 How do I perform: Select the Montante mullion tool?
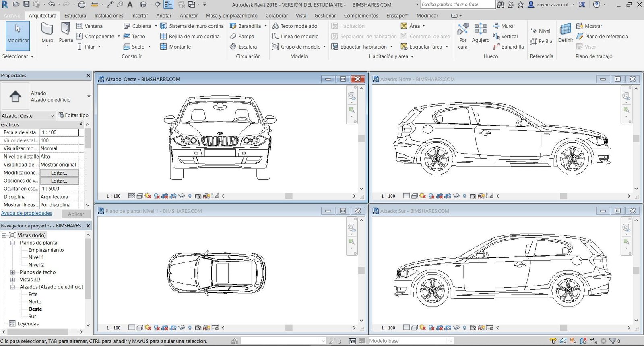(x=175, y=47)
